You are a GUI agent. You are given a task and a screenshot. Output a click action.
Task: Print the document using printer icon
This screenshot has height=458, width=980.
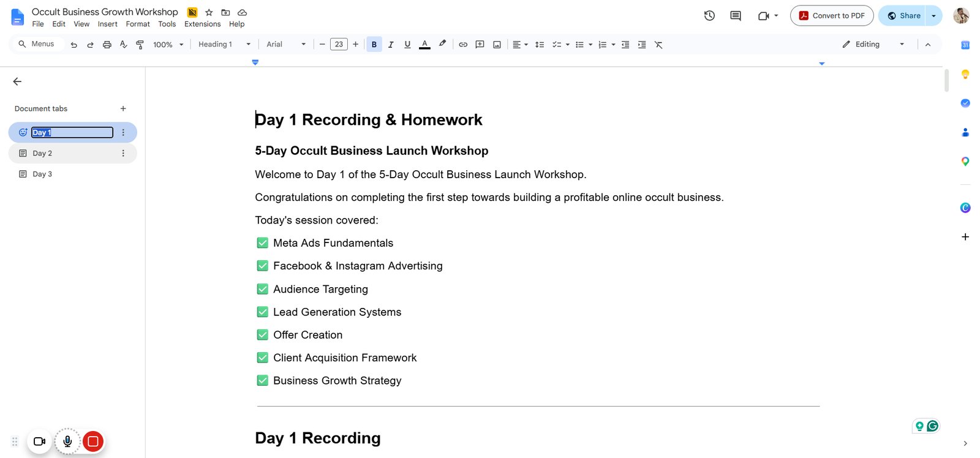pyautogui.click(x=107, y=45)
